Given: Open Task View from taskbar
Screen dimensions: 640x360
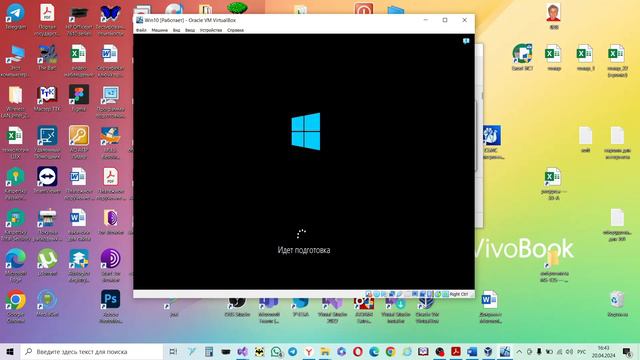Looking at the screenshot, I should point(173,351).
